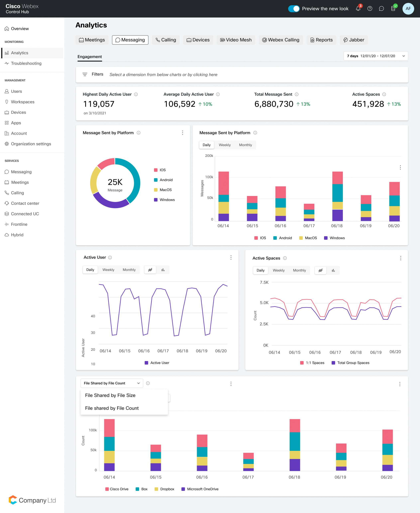Open the notifications bell icon
The image size is (420, 513).
coord(358,9)
